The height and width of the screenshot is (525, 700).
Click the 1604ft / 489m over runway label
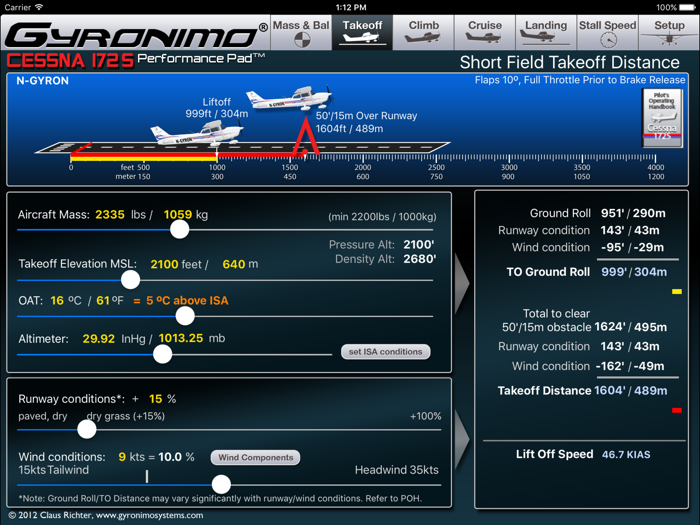click(349, 129)
